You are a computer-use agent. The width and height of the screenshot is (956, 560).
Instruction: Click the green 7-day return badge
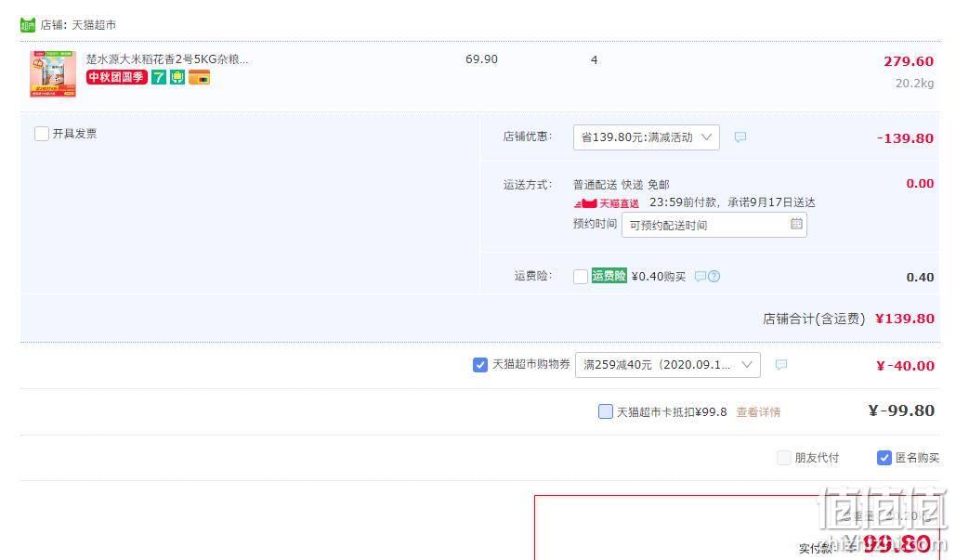(x=159, y=77)
